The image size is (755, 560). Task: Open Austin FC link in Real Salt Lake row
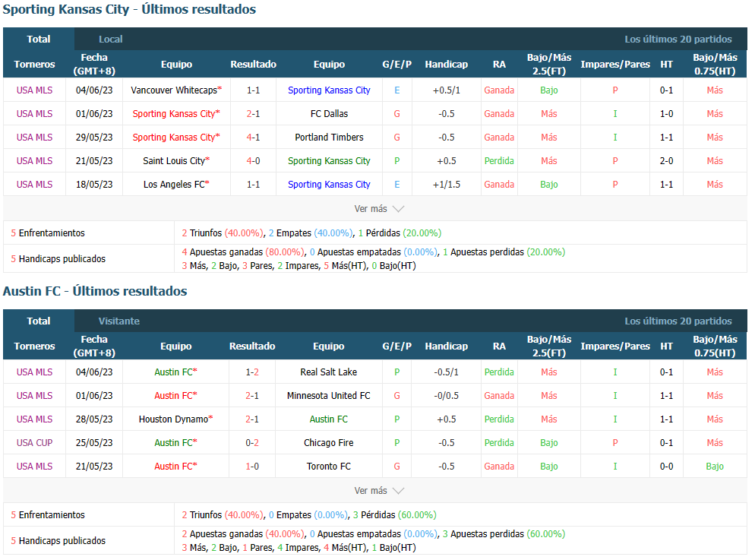pos(175,372)
